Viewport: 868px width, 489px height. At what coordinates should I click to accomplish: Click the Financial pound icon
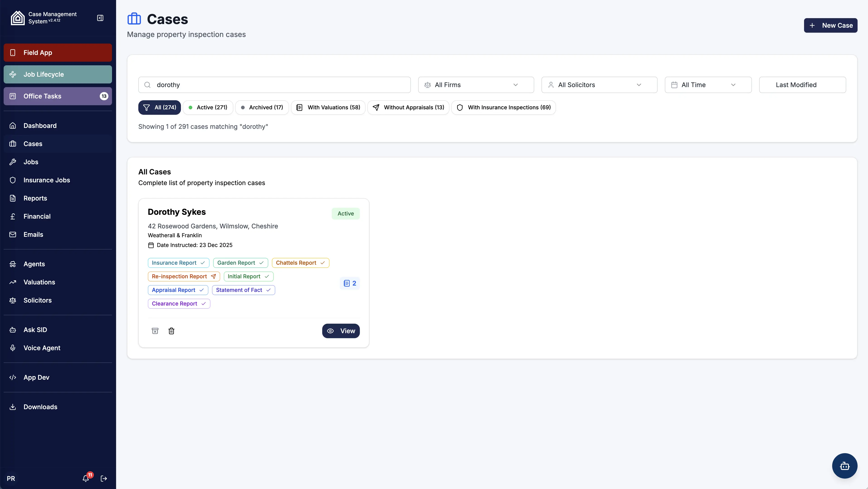pos(12,216)
